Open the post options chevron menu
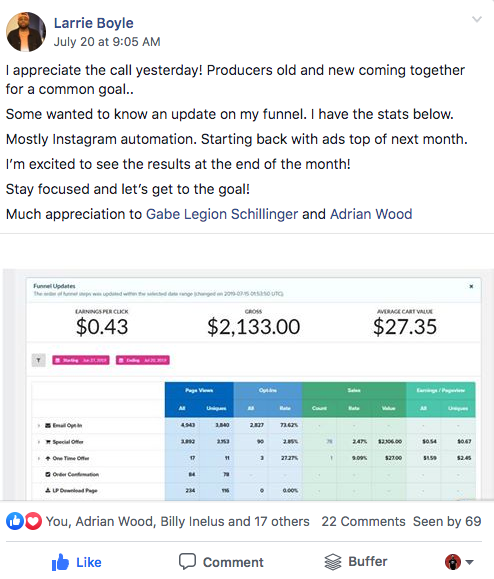Image resolution: width=494 pixels, height=579 pixels. [x=477, y=19]
